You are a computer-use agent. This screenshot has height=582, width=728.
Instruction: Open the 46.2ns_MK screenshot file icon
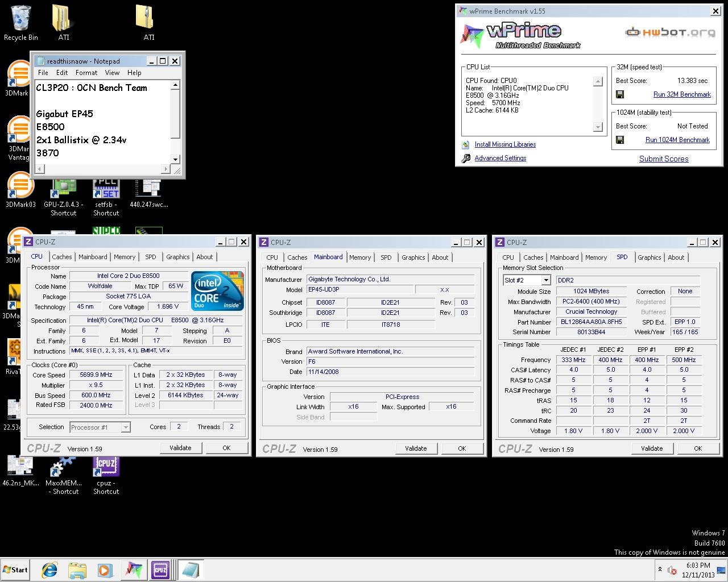(21, 472)
